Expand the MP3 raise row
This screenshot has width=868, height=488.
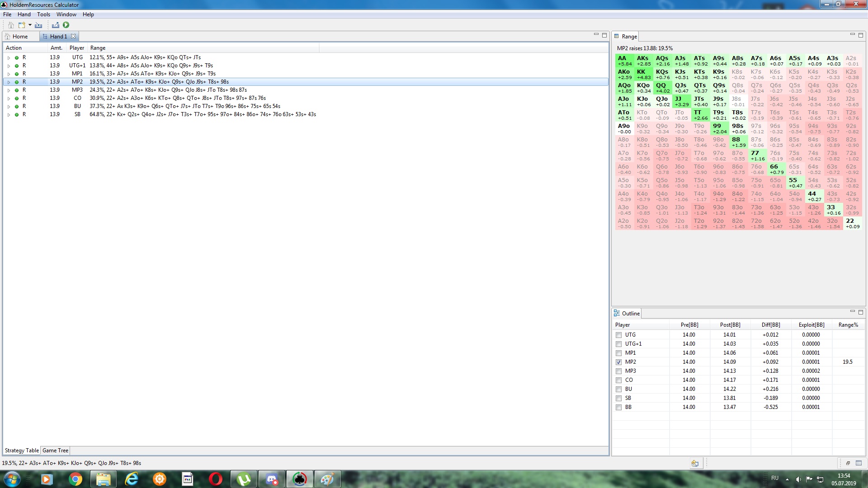pyautogui.click(x=9, y=90)
